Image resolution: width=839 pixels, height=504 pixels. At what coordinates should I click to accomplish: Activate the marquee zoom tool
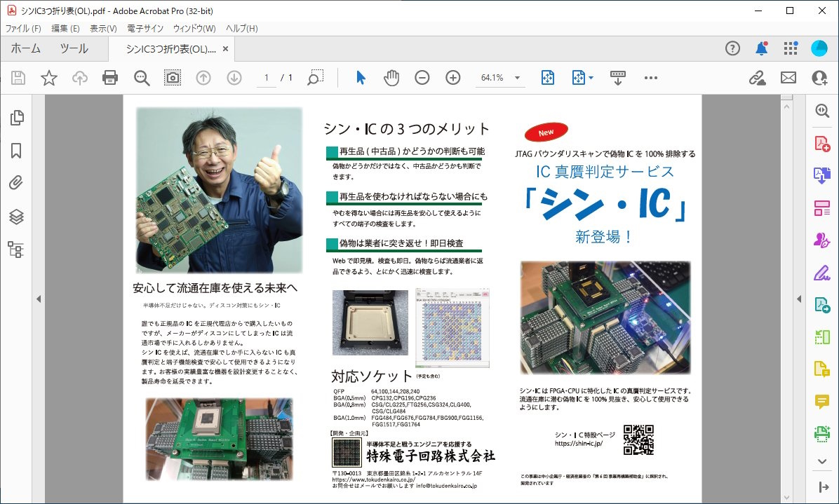point(315,78)
